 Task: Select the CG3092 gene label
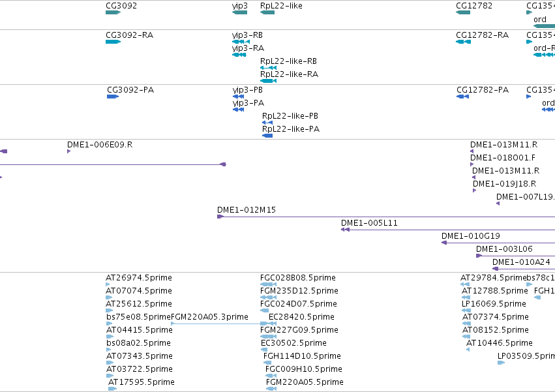click(121, 6)
